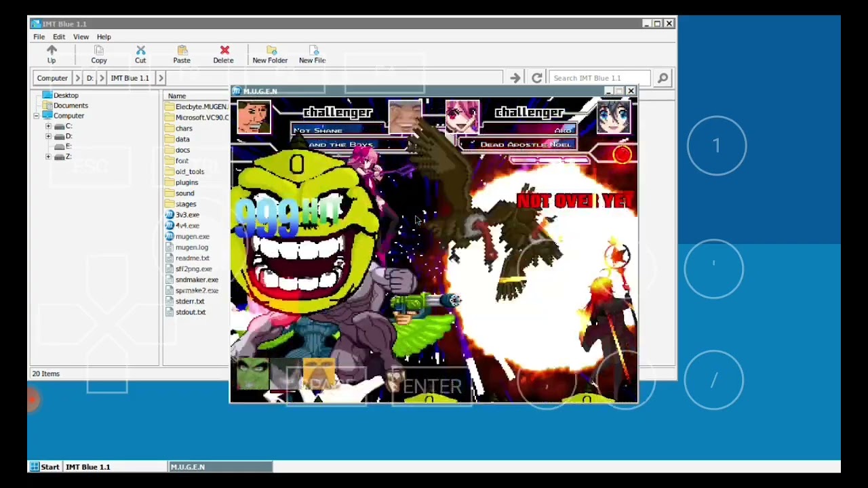Expand the chevron after Computer breadcrumb
868x488 pixels.
pyautogui.click(x=77, y=78)
